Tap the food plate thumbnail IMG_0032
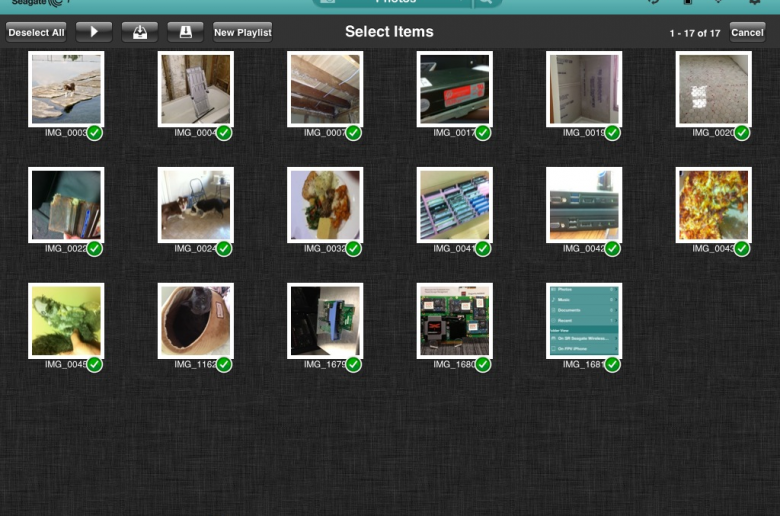Image resolution: width=780 pixels, height=516 pixels. click(325, 205)
